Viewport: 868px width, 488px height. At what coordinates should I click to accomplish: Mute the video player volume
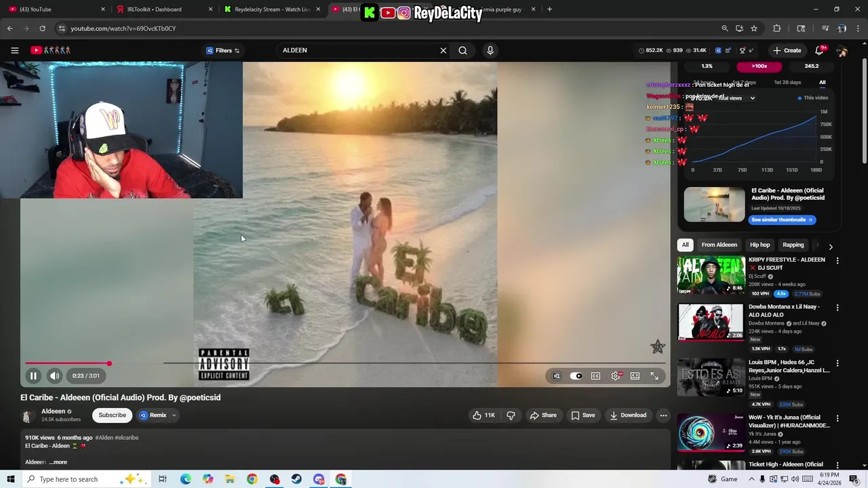click(55, 375)
